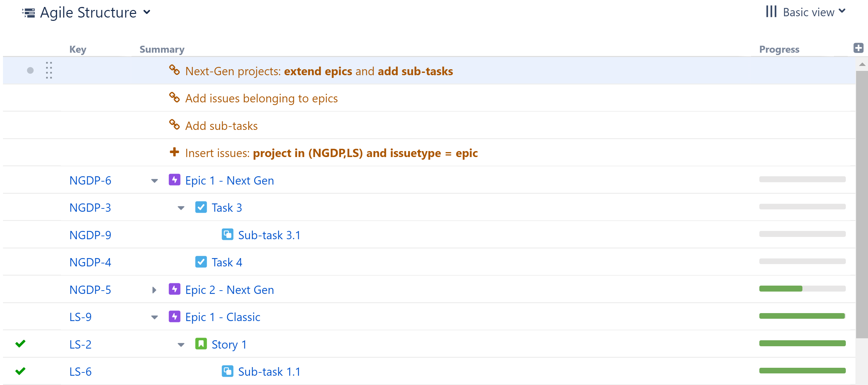868x385 pixels.
Task: Click the link icon beside Add sub-tasks
Action: point(175,125)
